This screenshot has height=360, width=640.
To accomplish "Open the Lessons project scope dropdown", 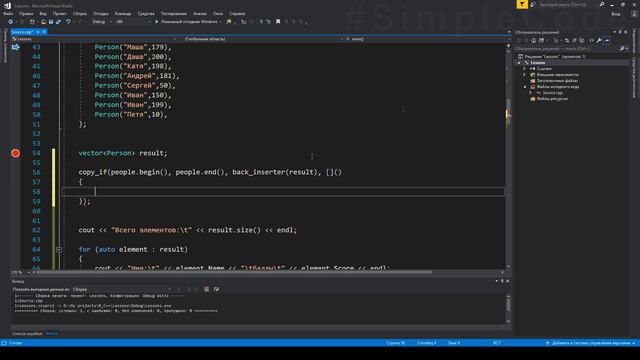I will (95, 39).
